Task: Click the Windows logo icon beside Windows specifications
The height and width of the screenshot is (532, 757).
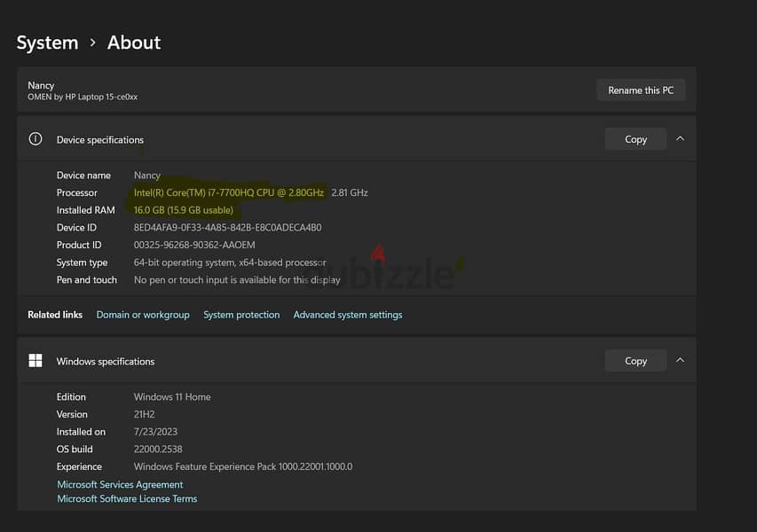Action: (x=35, y=360)
